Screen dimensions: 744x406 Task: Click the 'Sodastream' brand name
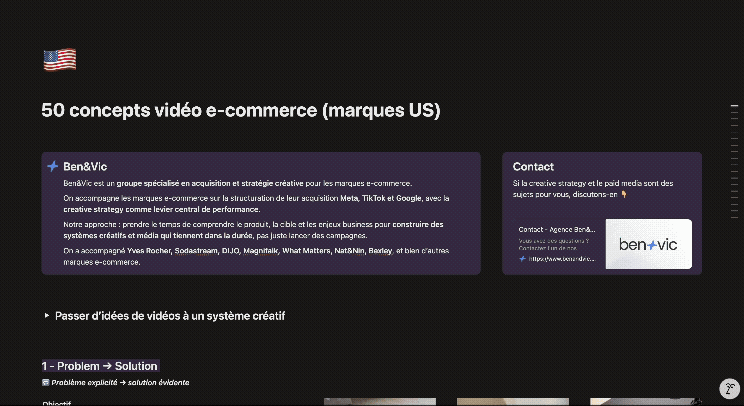tap(196, 251)
